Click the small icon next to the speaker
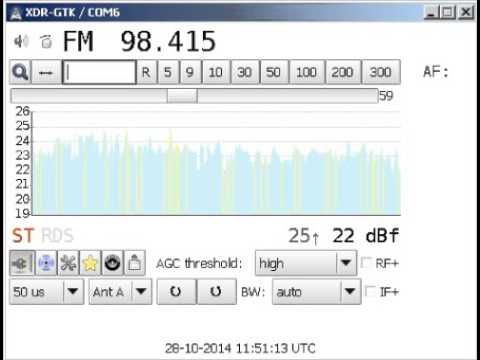Image resolution: width=480 pixels, height=360 pixels. click(x=46, y=41)
